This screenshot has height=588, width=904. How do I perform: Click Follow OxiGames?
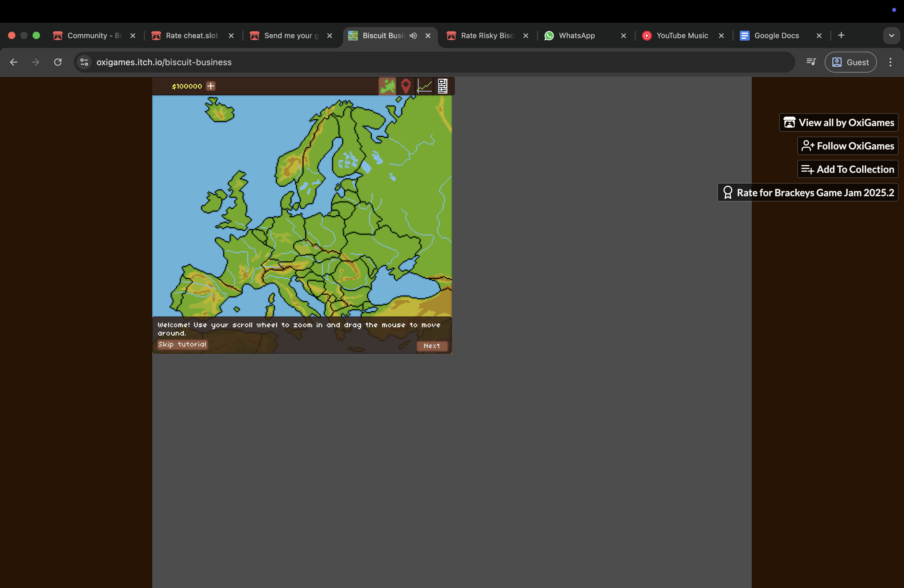pos(847,146)
